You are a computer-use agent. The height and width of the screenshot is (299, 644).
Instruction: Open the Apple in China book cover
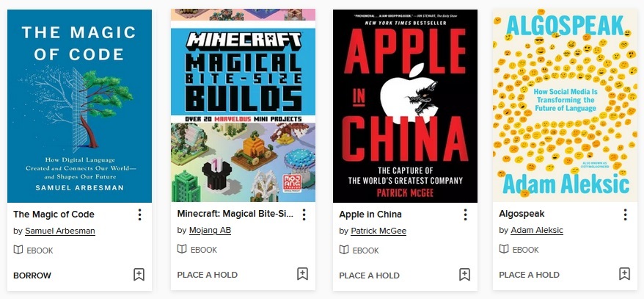[405, 106]
